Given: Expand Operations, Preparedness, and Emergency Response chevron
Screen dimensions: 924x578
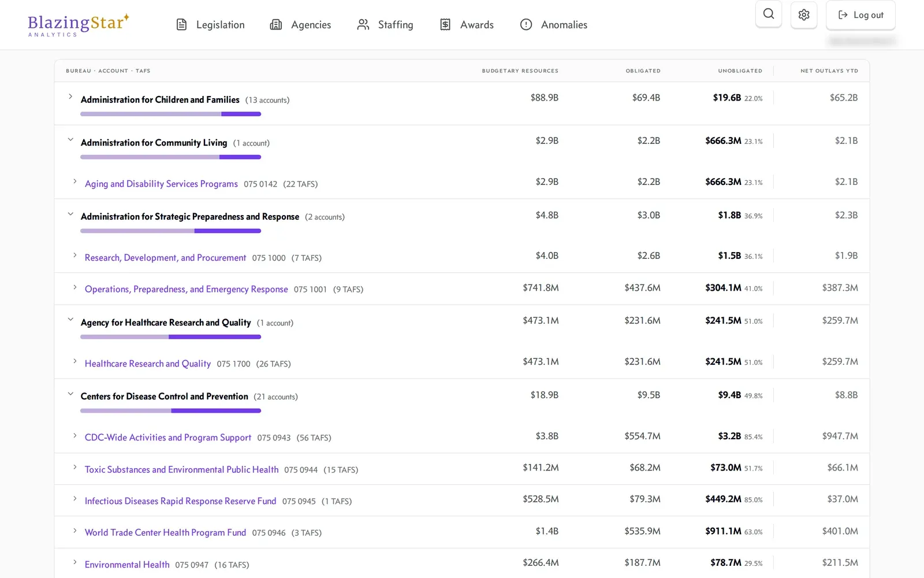Looking at the screenshot, I should pyautogui.click(x=74, y=287).
